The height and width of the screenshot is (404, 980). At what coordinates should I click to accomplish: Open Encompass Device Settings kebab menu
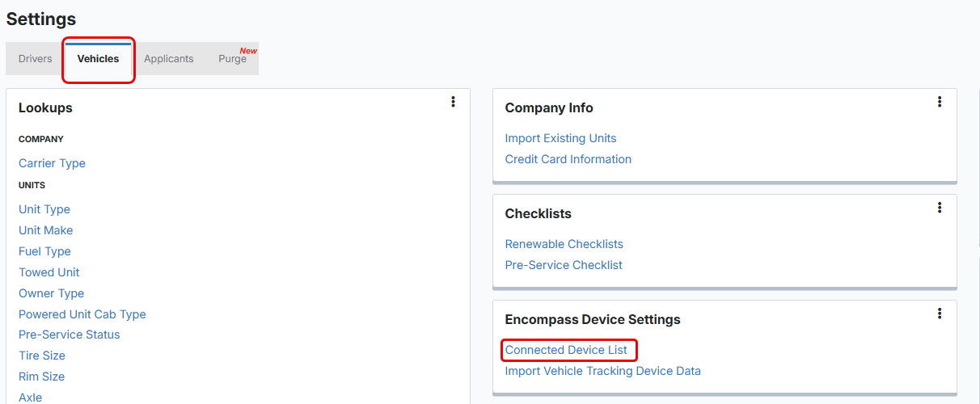(940, 314)
